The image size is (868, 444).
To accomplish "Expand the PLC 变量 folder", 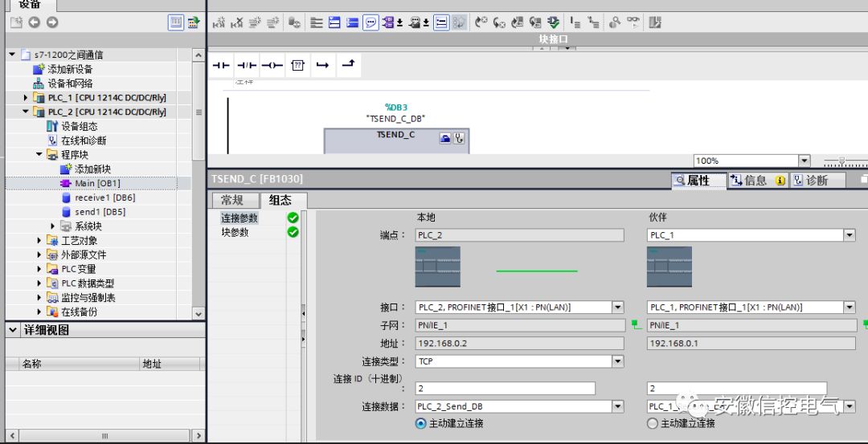I will [39, 269].
